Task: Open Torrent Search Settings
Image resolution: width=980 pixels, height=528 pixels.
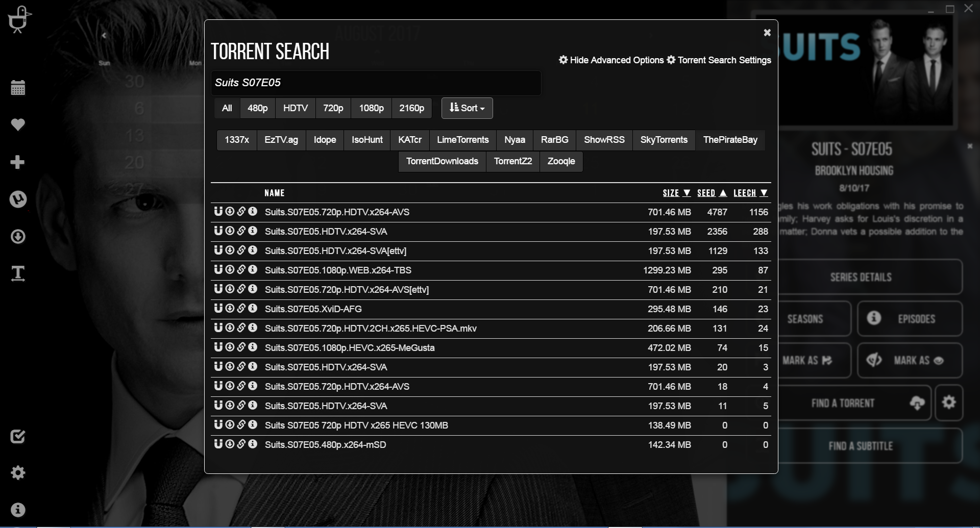Action: pyautogui.click(x=719, y=60)
